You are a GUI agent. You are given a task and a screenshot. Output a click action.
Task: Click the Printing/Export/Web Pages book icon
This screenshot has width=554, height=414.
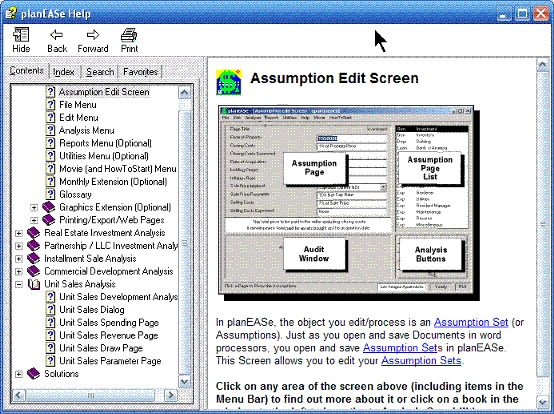[x=48, y=220]
